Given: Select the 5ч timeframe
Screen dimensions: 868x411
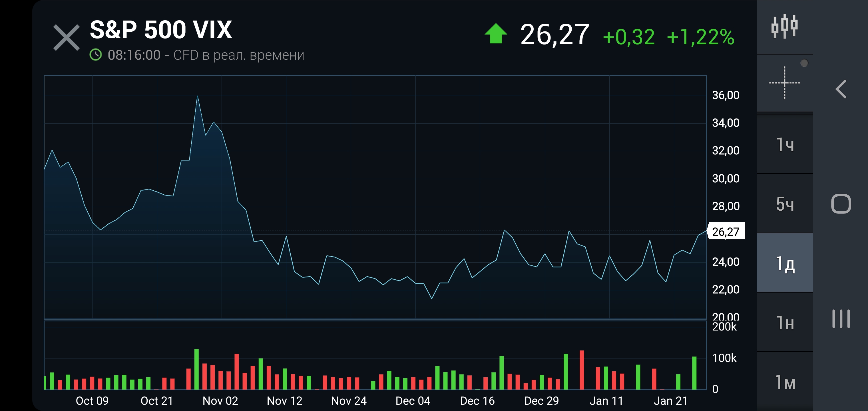Looking at the screenshot, I should pyautogui.click(x=784, y=204).
